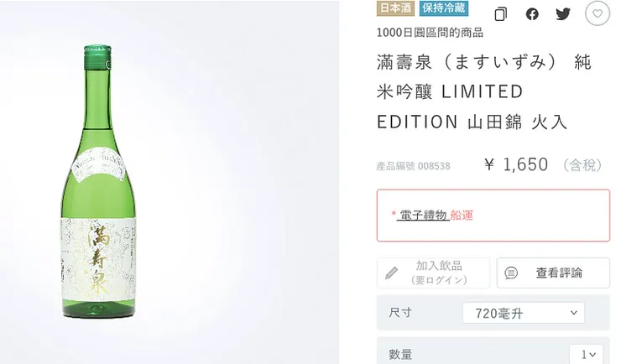621x364 pixels.
Task: Open the 720毫升 size dropdown
Action: 524,313
